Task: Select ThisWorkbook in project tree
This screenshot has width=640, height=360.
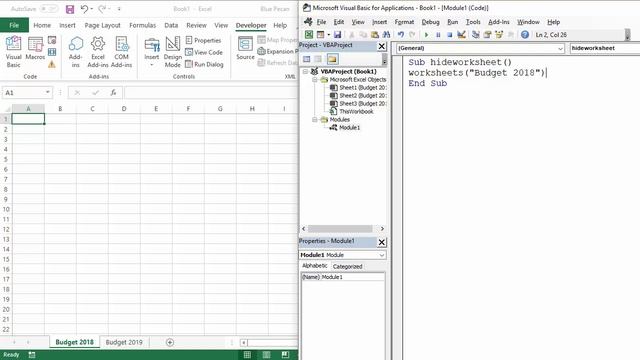Action: pos(352,111)
